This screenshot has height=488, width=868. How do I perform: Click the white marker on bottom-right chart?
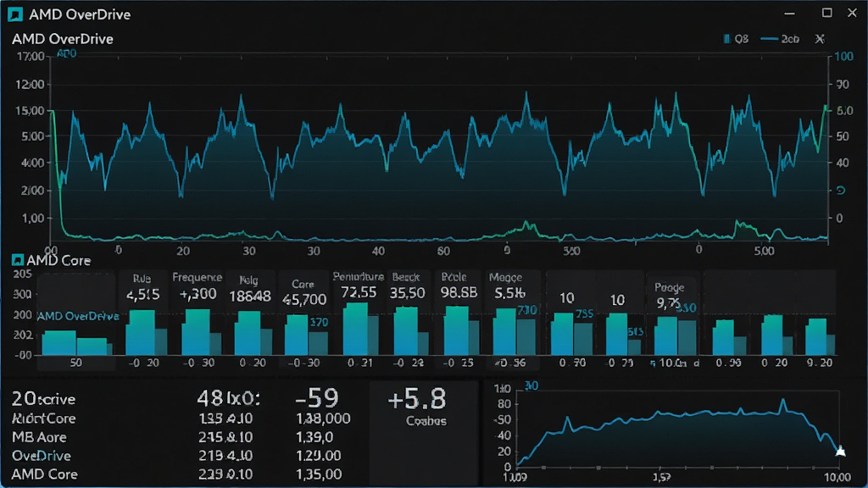click(840, 452)
